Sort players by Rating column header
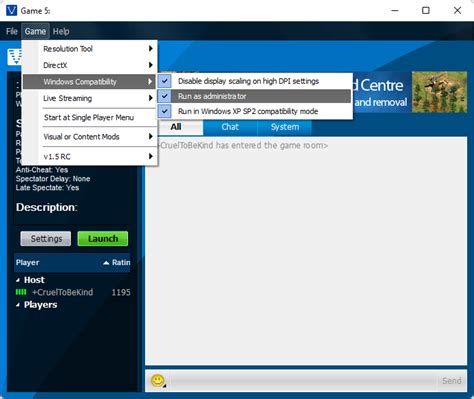 click(117, 262)
